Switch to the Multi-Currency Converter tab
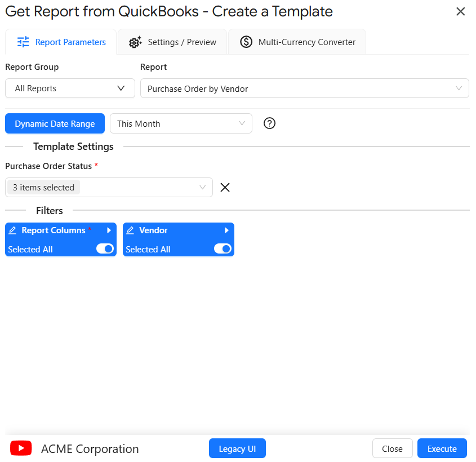The image size is (476, 462). coord(297,42)
